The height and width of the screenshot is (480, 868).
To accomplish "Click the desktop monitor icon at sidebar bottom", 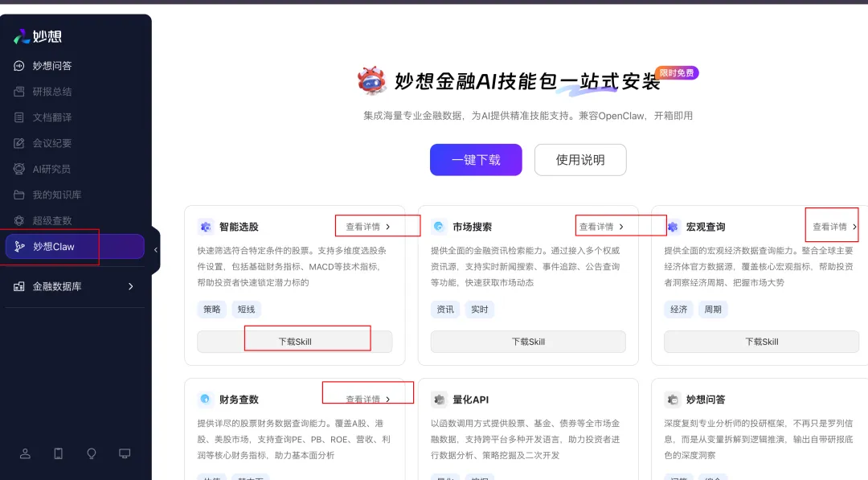I will click(125, 453).
